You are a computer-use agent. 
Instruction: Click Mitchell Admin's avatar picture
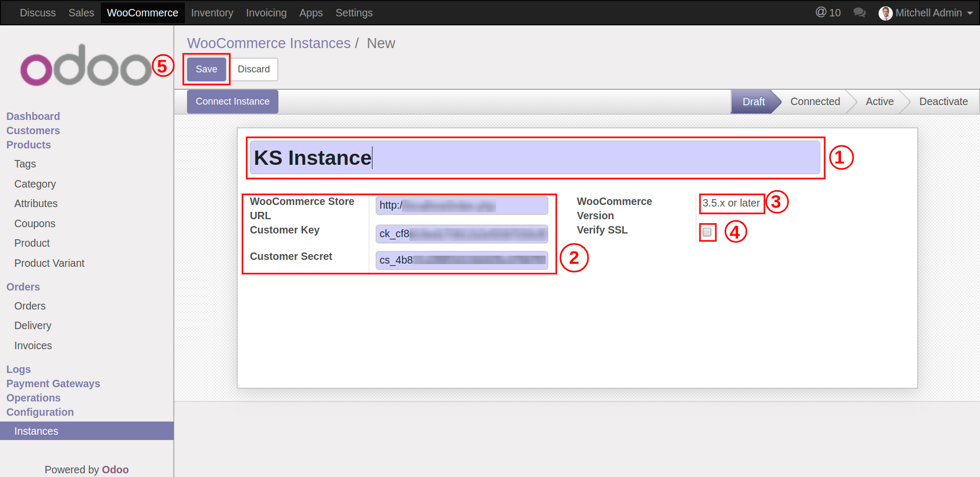(885, 13)
